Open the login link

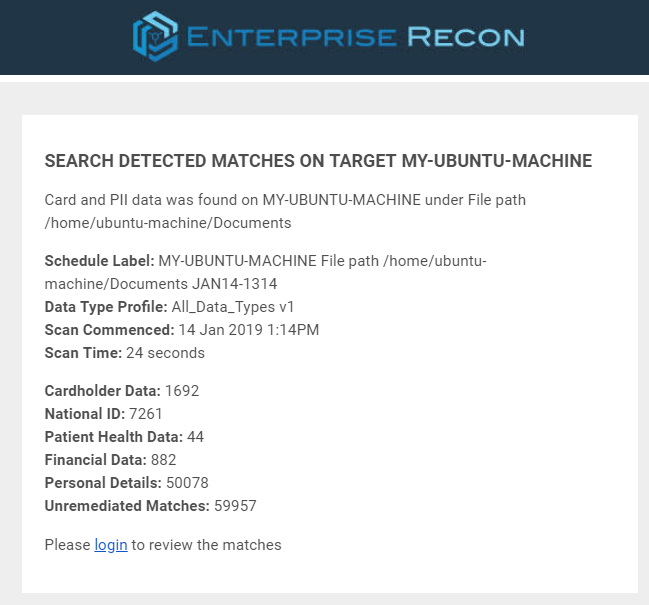pos(111,545)
